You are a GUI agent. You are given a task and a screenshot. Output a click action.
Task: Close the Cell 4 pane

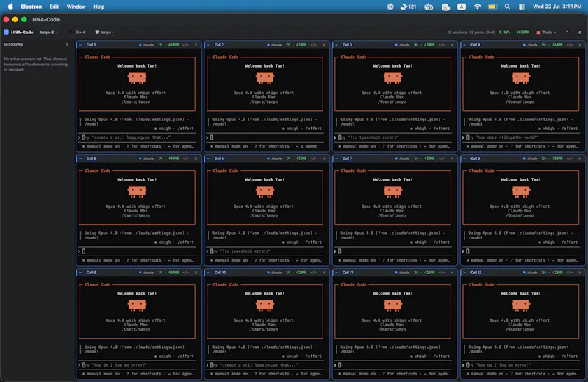[x=580, y=45]
